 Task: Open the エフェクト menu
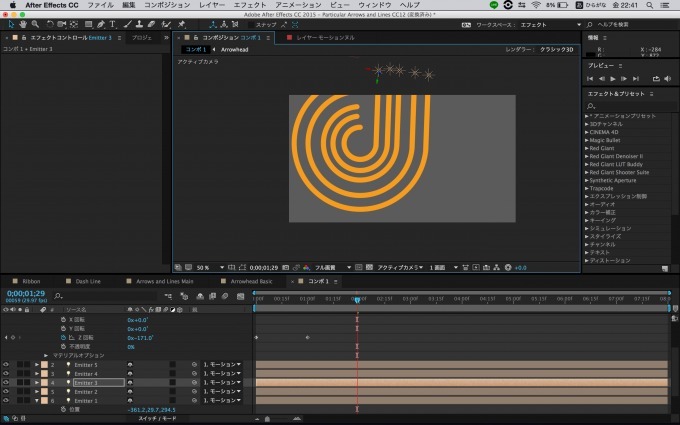pyautogui.click(x=249, y=5)
